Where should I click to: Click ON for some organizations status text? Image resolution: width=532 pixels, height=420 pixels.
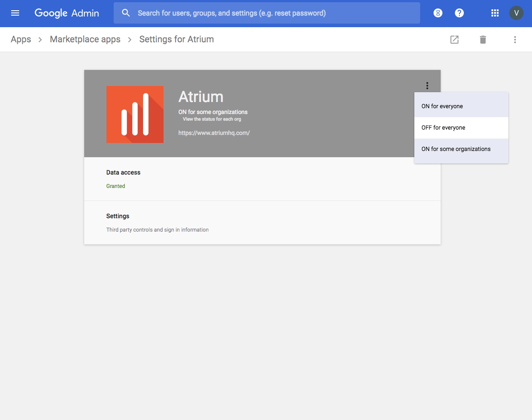(x=213, y=112)
